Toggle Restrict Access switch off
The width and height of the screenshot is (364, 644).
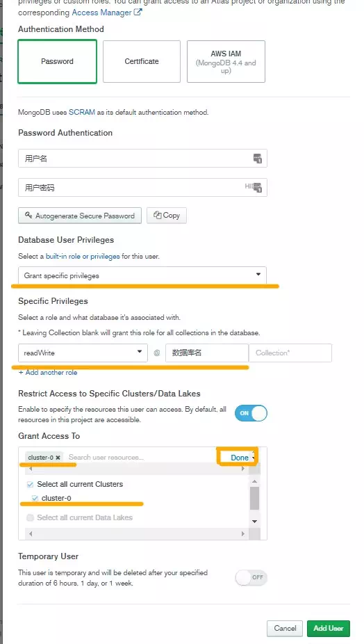coord(251,413)
